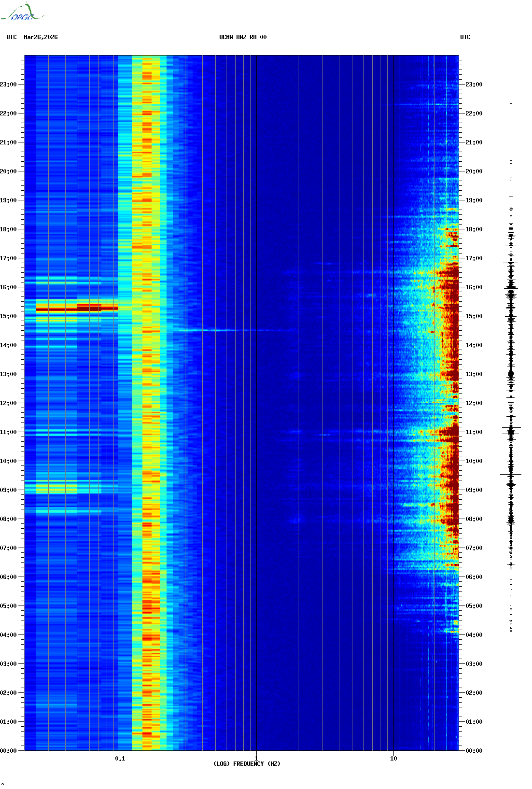
Task: Select the 10 Hz frequency axis label
Action: (x=393, y=759)
